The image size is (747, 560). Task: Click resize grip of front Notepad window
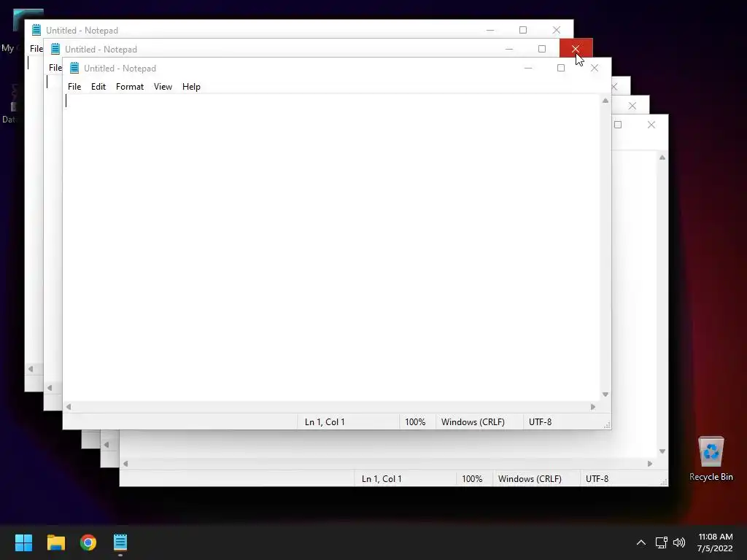pos(607,425)
